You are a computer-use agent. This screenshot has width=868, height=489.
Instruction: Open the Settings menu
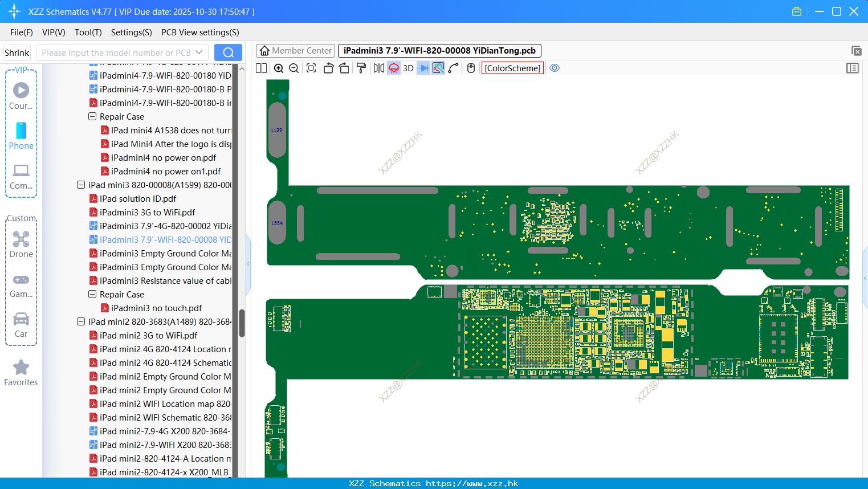[x=132, y=32]
